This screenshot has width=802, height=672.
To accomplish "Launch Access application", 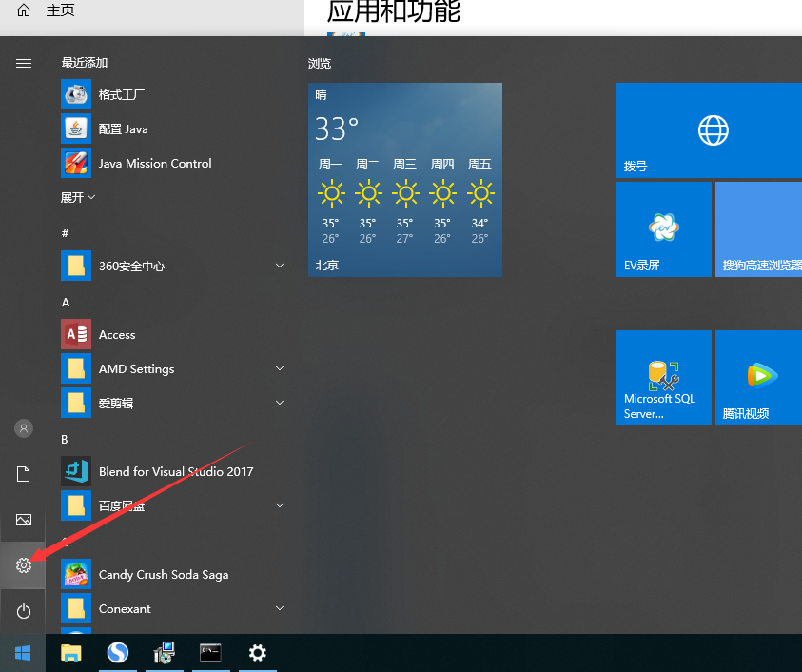I will (x=172, y=334).
